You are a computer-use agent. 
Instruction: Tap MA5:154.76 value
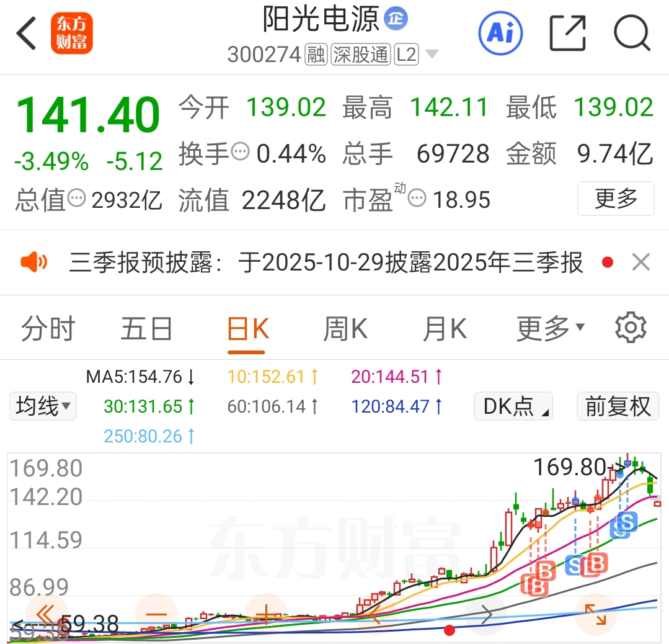tap(140, 377)
